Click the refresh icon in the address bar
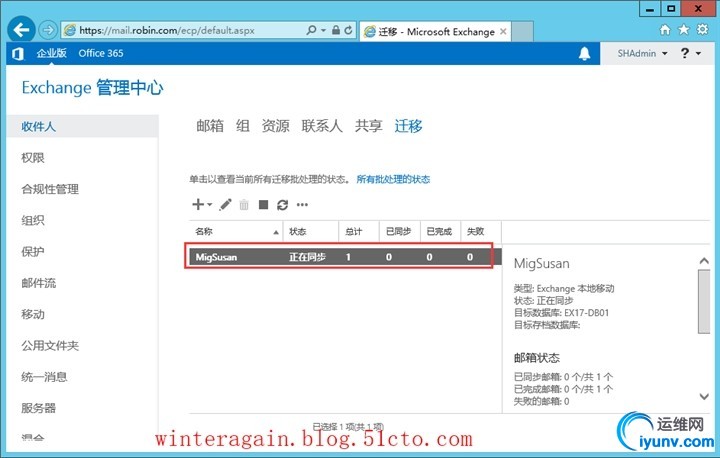The image size is (720, 458). tap(349, 30)
